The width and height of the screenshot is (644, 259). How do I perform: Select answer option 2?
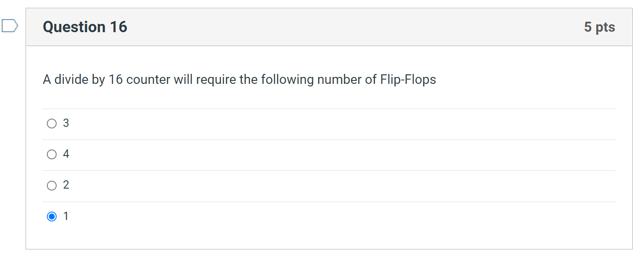(x=52, y=185)
